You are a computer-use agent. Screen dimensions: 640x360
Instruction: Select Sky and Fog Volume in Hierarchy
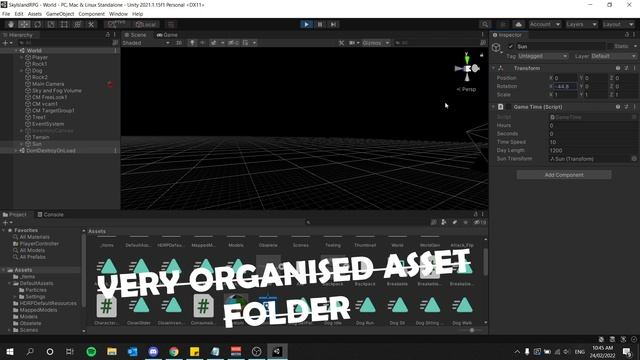pos(57,91)
